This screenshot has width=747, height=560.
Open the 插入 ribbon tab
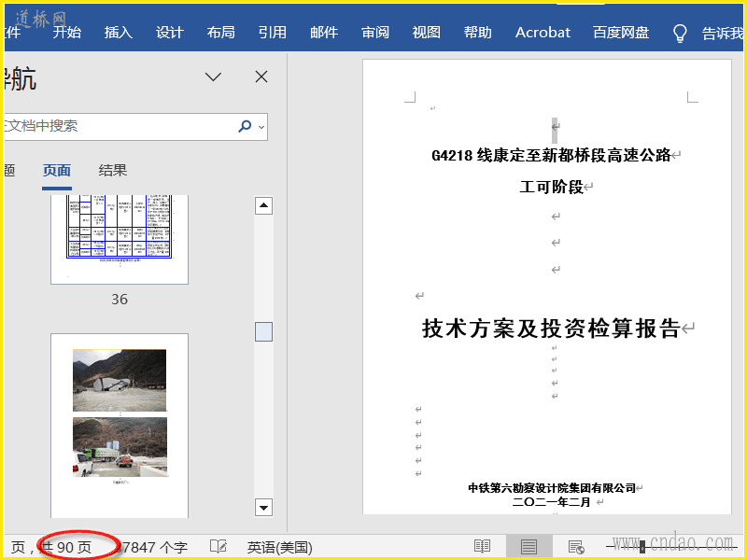coord(119,33)
